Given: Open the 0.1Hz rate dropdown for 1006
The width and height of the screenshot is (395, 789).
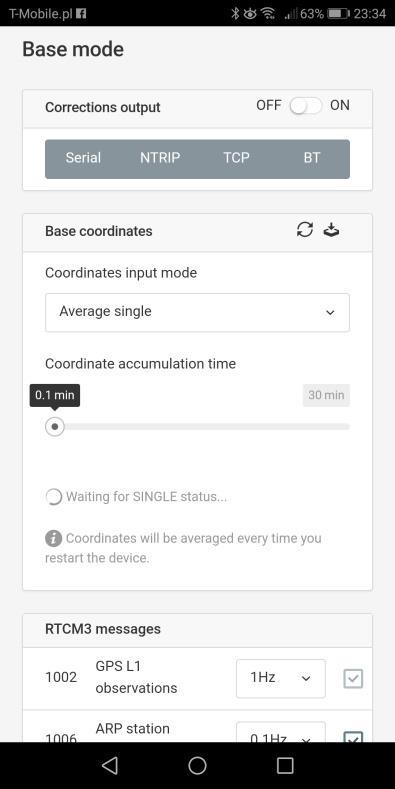Looking at the screenshot, I should coord(281,733).
